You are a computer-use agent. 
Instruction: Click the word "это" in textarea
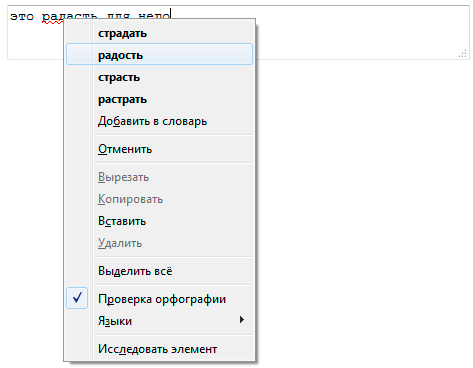tap(22, 16)
